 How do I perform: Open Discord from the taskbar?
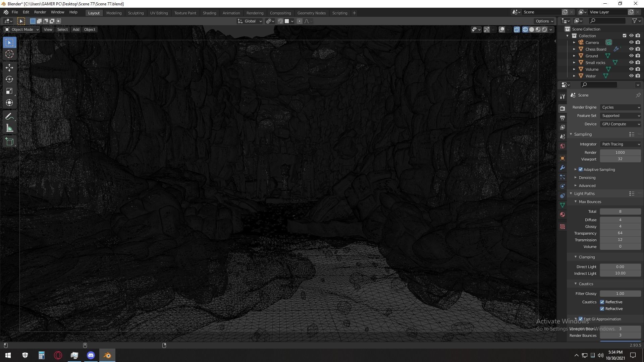coord(91,355)
